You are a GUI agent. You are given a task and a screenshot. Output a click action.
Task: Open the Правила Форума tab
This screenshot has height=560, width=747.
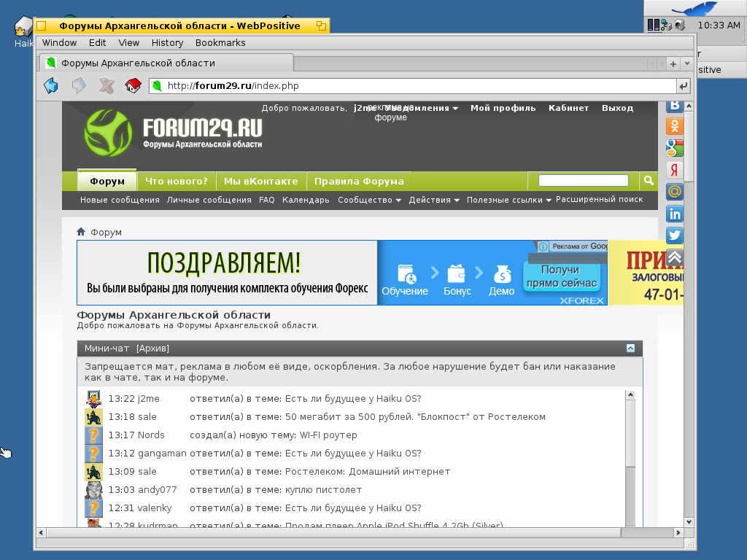pos(359,181)
